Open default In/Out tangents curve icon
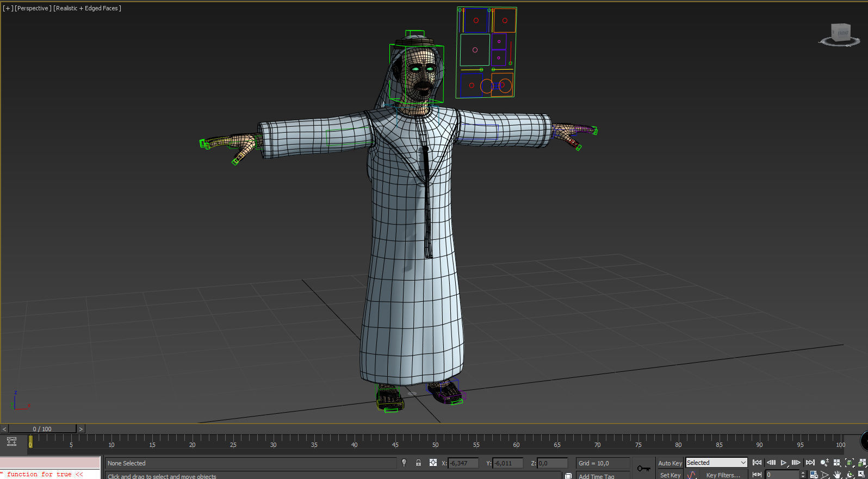Screen dimensions: 868x479 click(x=691, y=475)
